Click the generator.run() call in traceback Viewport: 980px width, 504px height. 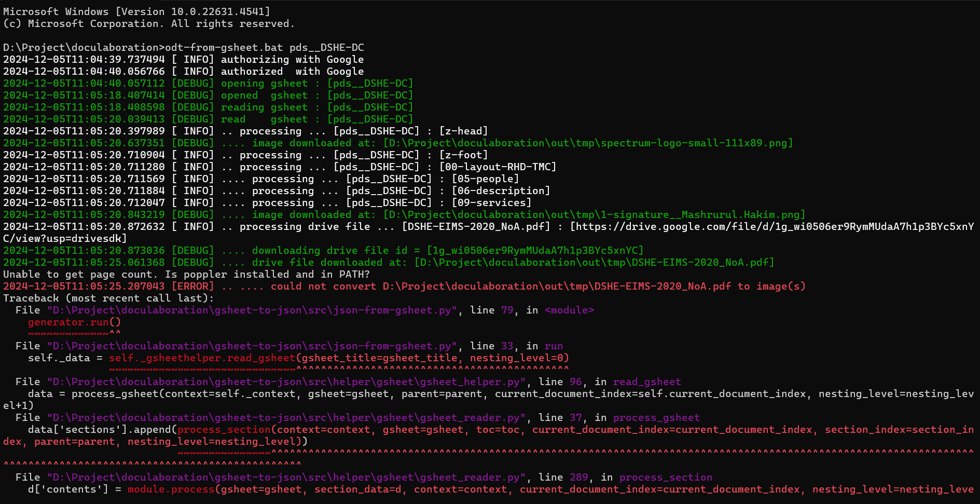coord(74,322)
